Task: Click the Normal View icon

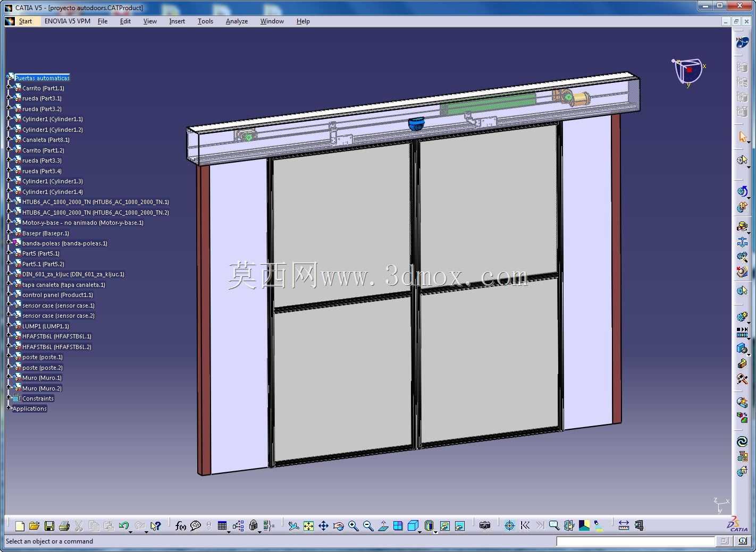Action: 383,526
